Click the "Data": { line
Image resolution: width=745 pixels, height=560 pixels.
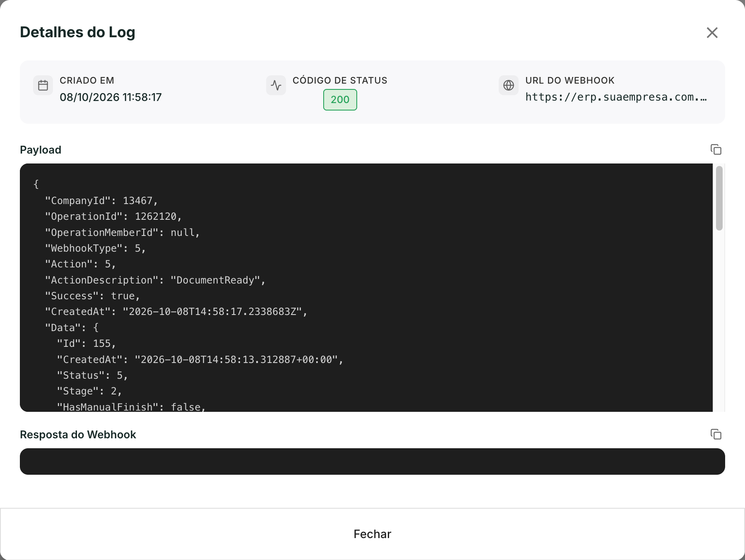[x=72, y=328]
